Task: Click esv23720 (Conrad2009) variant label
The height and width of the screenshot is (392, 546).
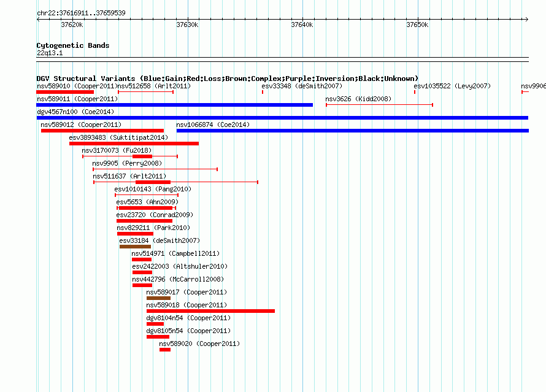Action: (x=155, y=215)
